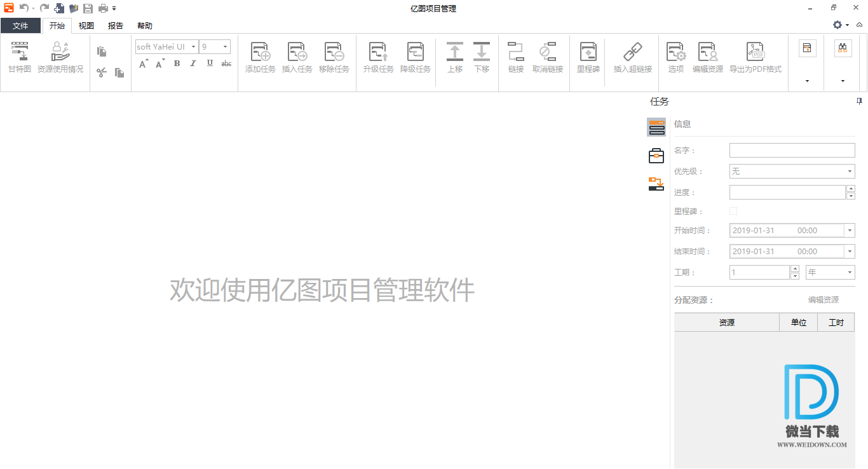Viewport: 868px width, 469px height.
Task: Toggle italic formatting
Action: pos(193,64)
